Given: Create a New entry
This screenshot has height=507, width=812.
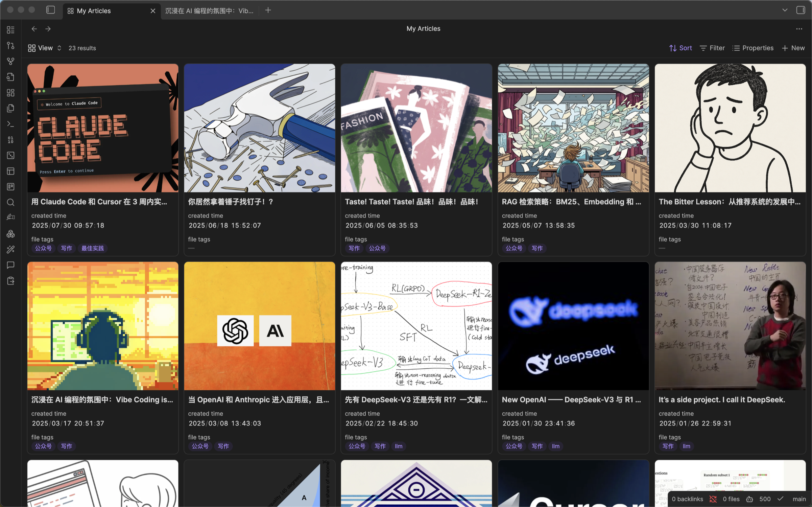Looking at the screenshot, I should point(793,48).
